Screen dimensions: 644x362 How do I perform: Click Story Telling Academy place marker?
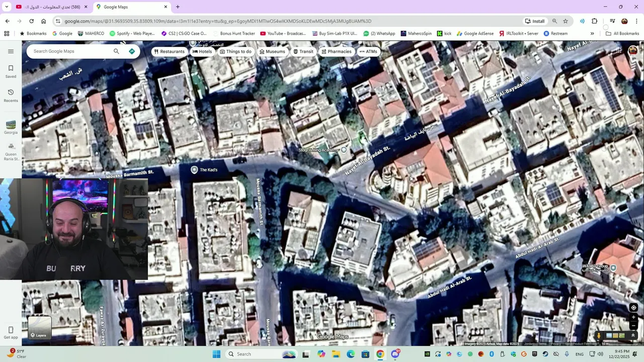pyautogui.click(x=344, y=150)
